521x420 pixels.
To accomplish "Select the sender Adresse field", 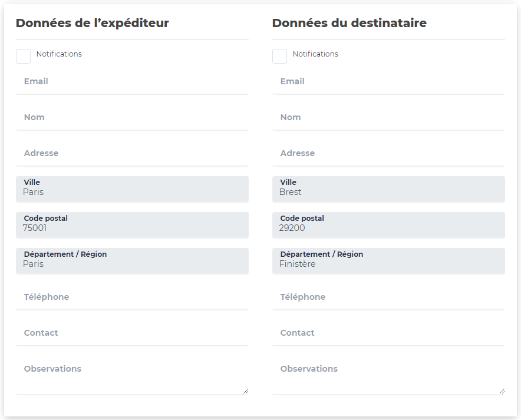I will pyautogui.click(x=132, y=154).
